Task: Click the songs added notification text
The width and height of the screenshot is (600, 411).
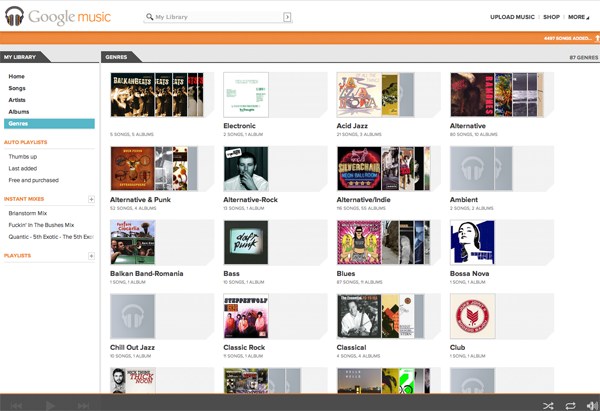Action: tap(568, 38)
